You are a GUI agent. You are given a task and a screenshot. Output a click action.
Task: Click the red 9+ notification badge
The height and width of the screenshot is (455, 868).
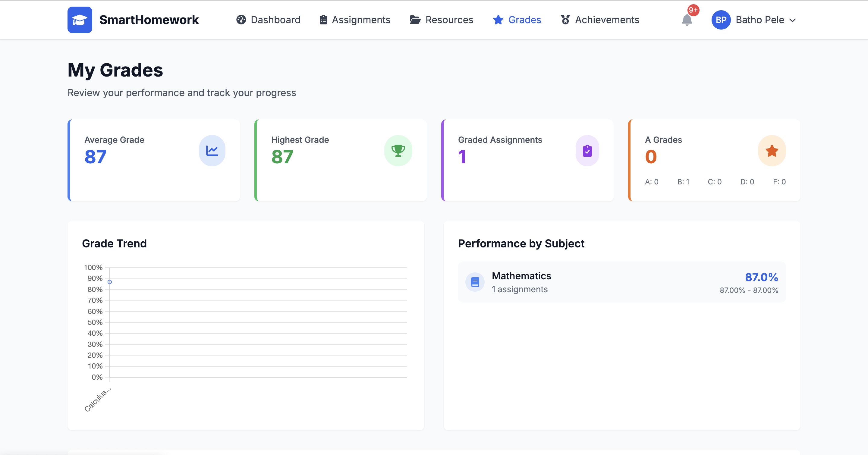coord(693,10)
